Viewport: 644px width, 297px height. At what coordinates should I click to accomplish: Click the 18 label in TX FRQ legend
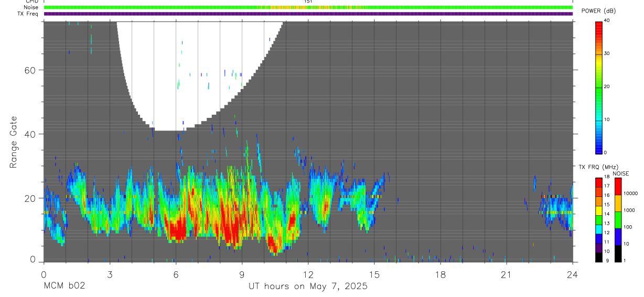click(x=606, y=177)
